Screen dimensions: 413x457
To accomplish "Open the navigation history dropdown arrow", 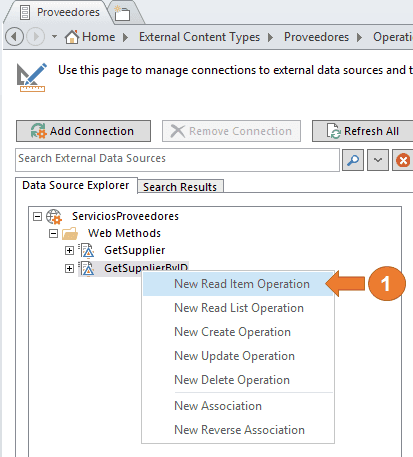I will click(54, 36).
